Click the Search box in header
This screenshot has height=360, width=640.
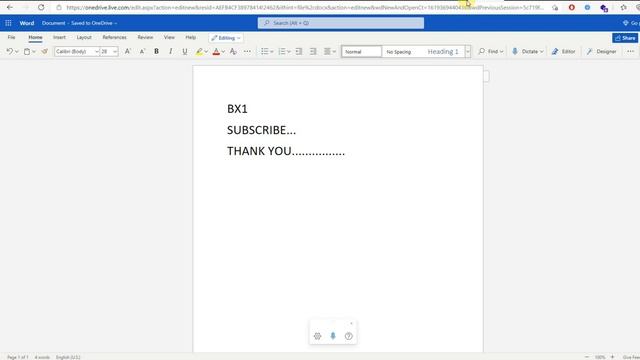pyautogui.click(x=341, y=23)
